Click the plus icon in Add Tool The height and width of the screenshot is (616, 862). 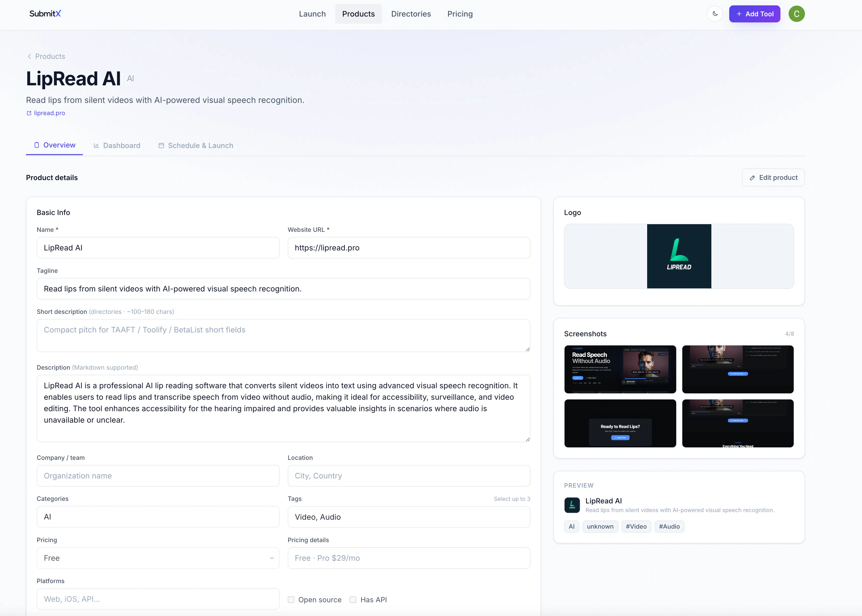[x=739, y=14]
